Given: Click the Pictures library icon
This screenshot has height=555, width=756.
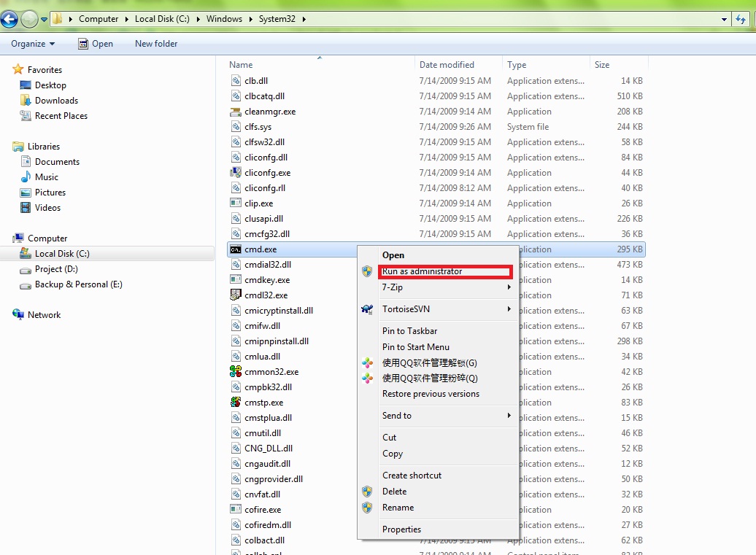Looking at the screenshot, I should point(26,193).
